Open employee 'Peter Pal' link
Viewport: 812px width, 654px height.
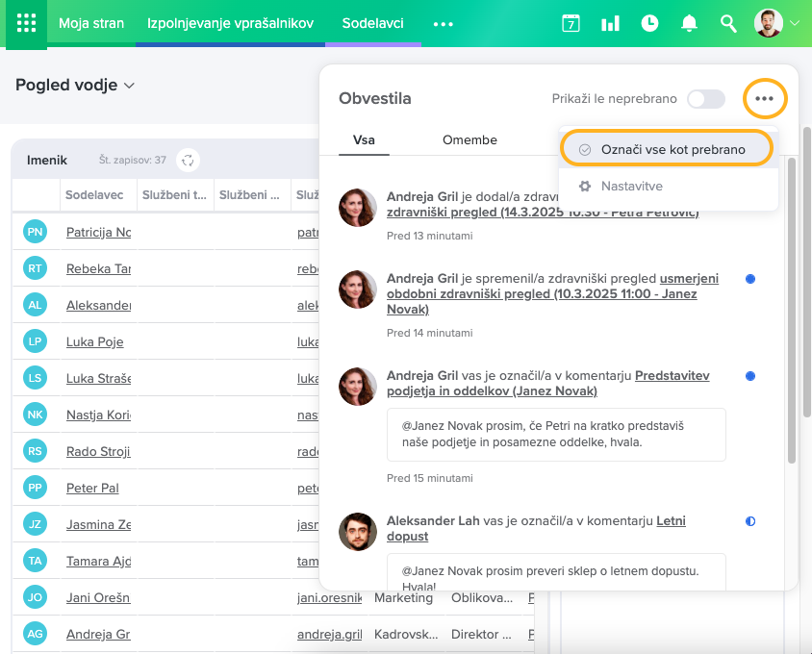pos(92,488)
